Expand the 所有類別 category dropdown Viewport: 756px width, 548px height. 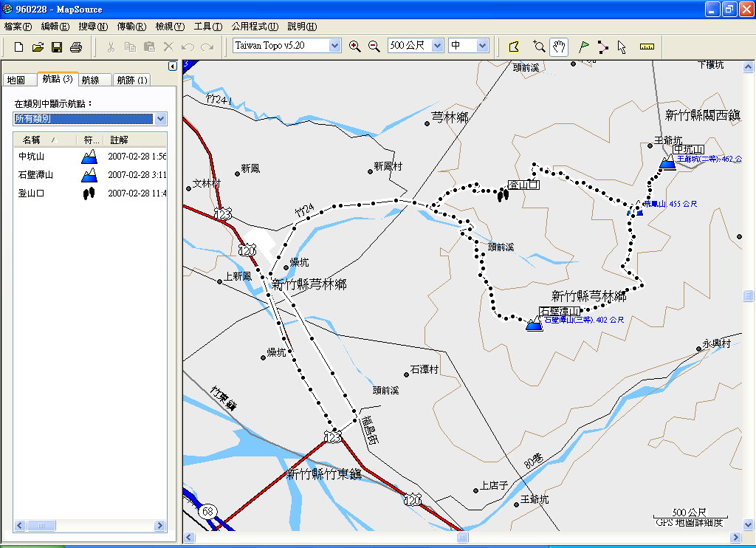[160, 119]
